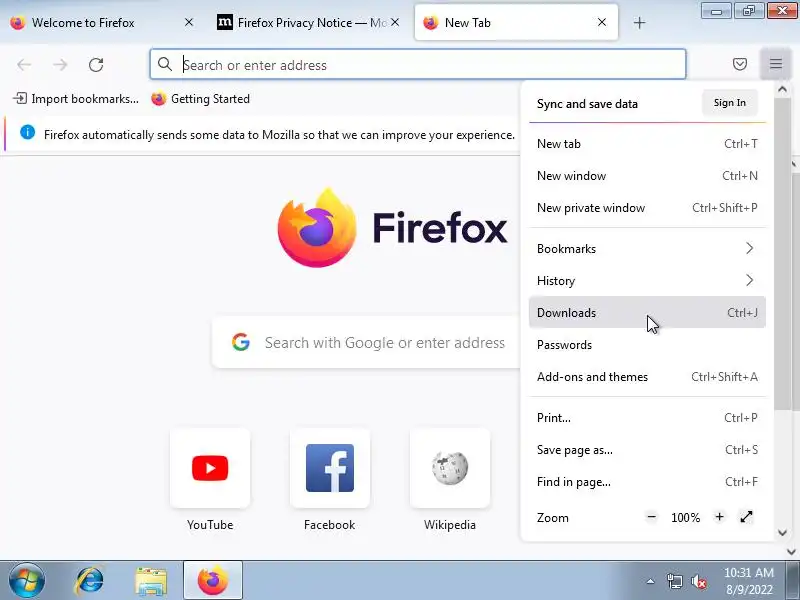Close the hamburger application menu button

pos(776,64)
